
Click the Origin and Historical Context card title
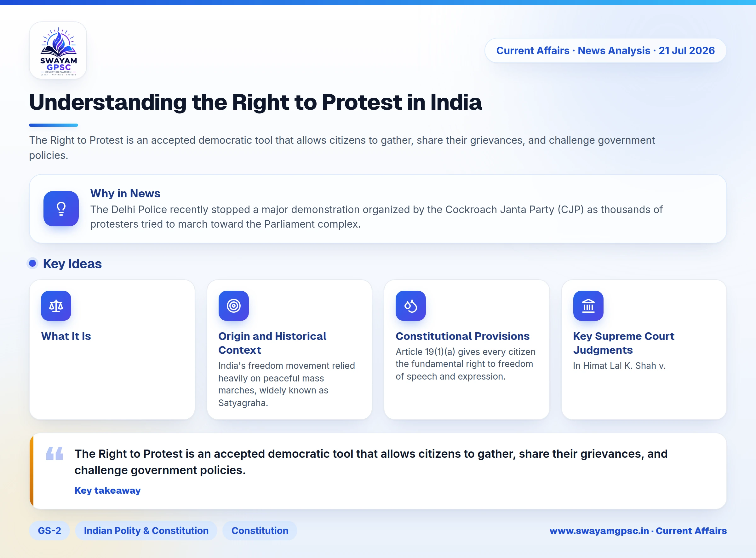[x=272, y=343]
